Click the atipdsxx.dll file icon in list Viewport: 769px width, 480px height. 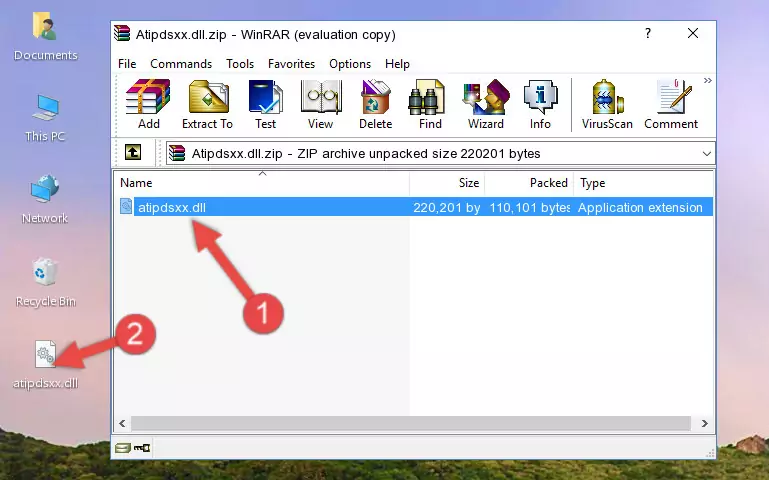coord(126,206)
